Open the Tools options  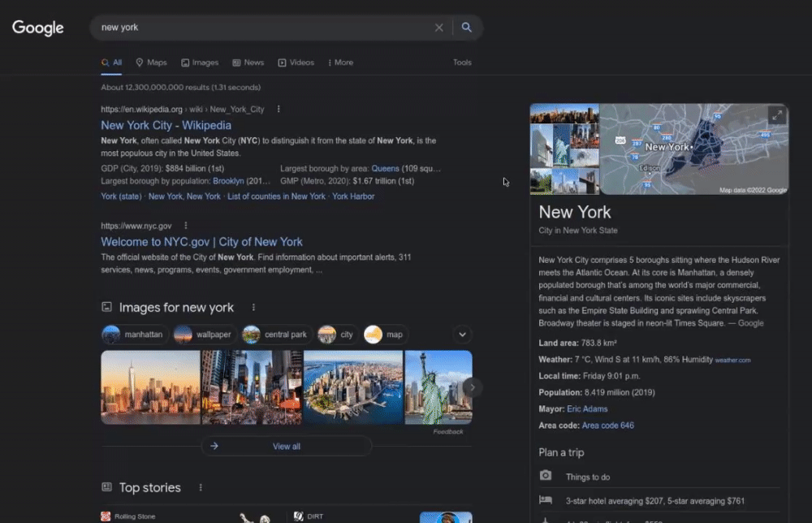pyautogui.click(x=463, y=63)
